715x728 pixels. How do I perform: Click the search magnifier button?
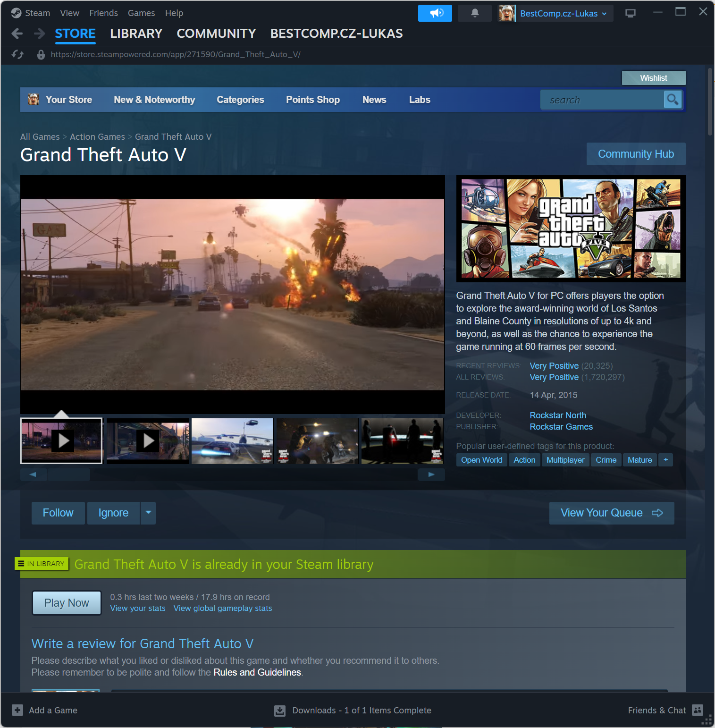coord(673,100)
